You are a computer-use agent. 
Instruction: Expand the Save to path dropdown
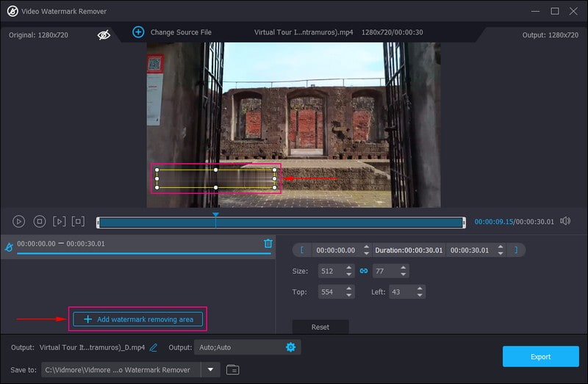tap(211, 369)
